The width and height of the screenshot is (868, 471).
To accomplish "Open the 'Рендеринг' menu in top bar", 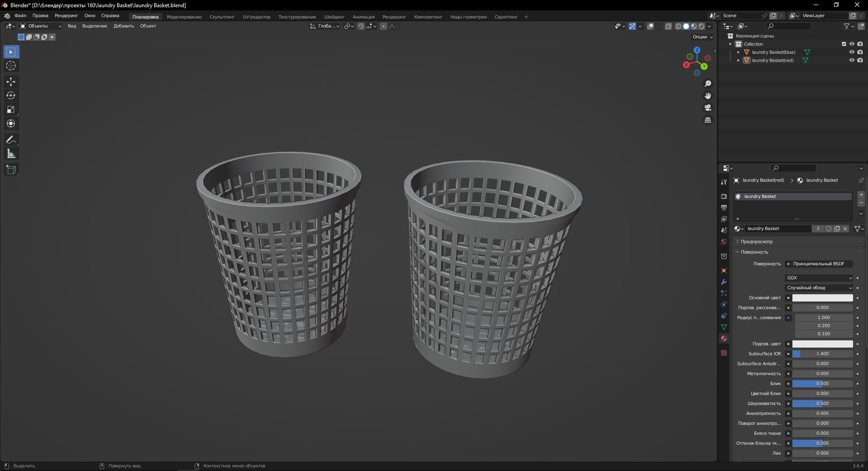I will tap(66, 16).
